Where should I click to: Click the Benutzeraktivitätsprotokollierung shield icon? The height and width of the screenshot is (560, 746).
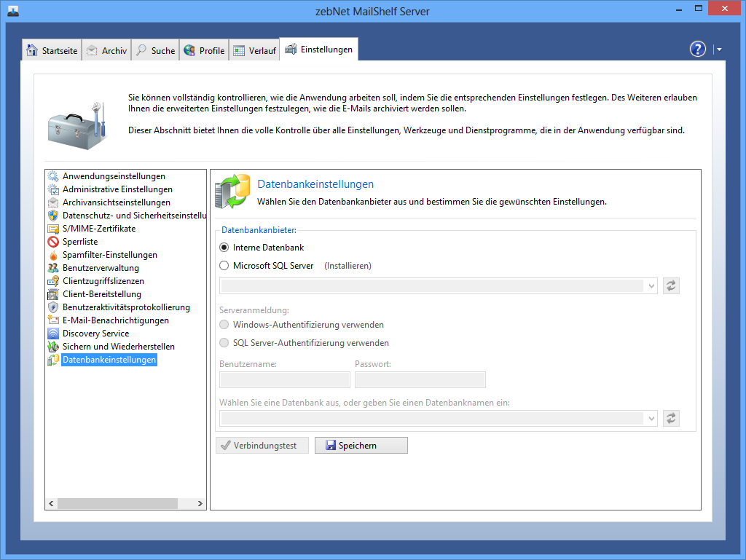[53, 307]
